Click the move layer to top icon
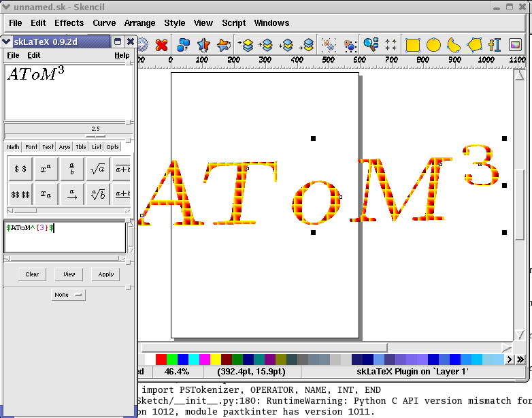The width and height of the screenshot is (532, 418). [x=246, y=45]
